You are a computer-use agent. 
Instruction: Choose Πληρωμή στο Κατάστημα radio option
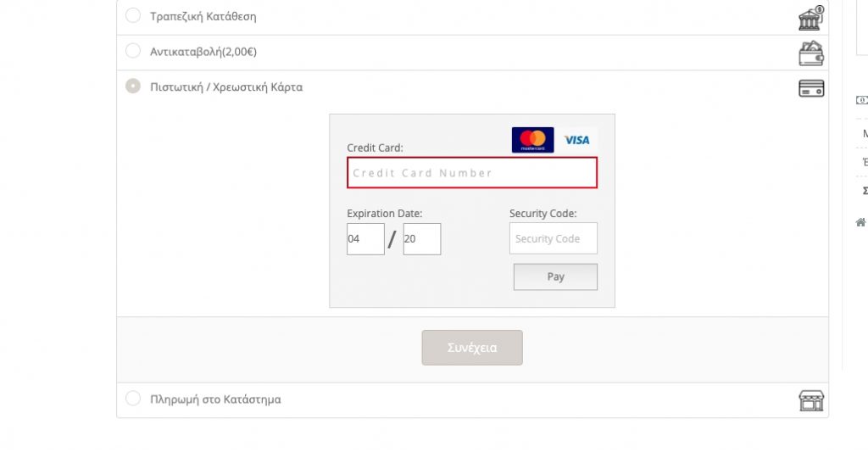133,399
